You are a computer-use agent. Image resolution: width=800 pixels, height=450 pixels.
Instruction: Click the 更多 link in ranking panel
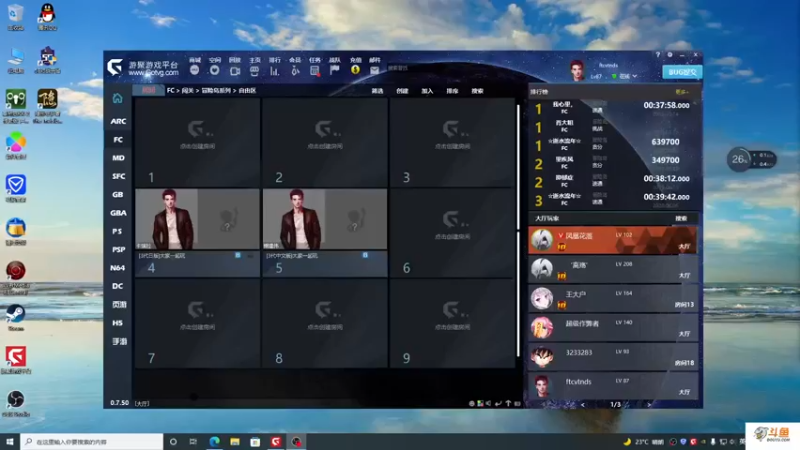click(682, 92)
